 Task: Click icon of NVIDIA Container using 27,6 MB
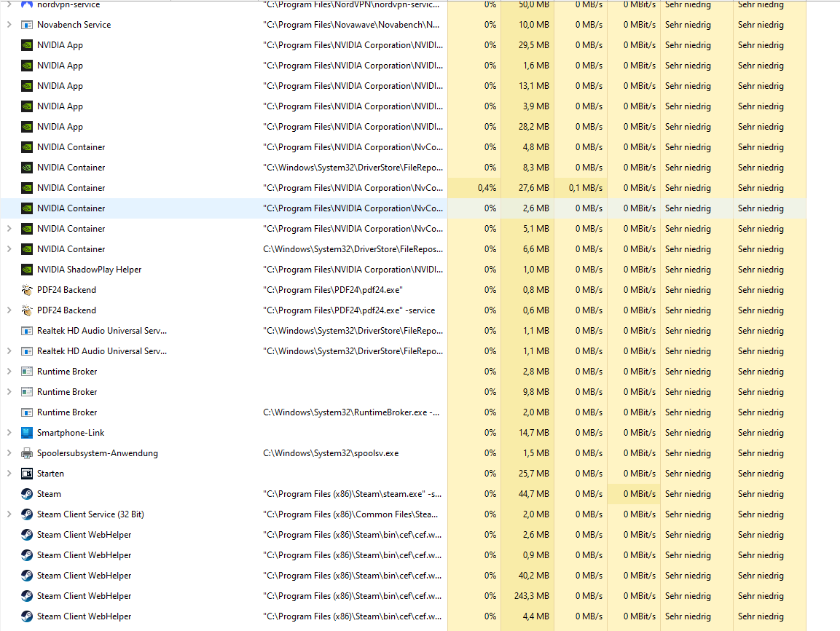(27, 187)
